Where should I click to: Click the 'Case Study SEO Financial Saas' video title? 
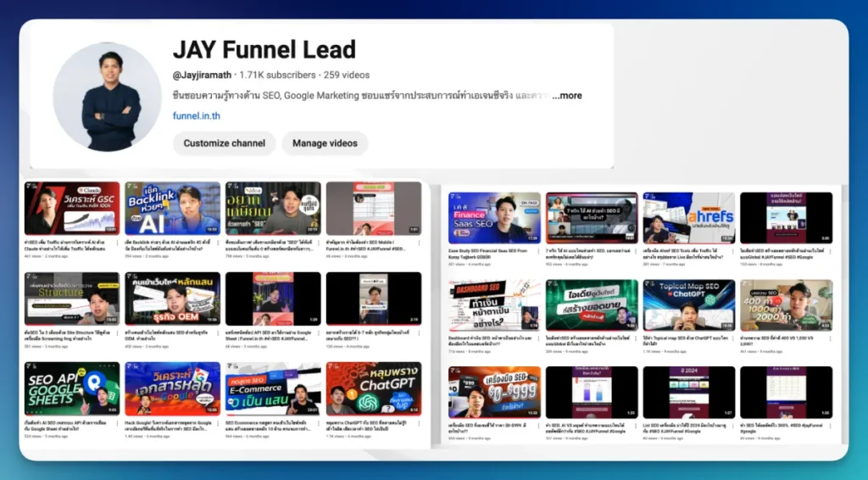click(489, 254)
